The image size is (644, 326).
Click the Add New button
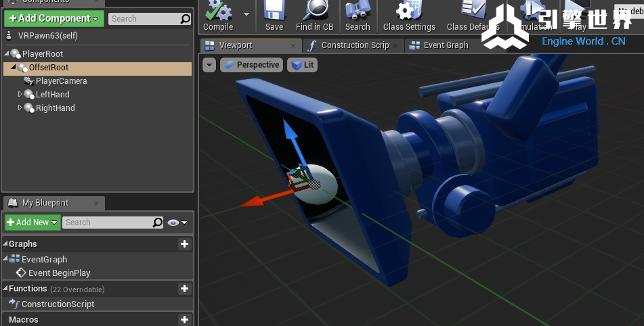click(x=33, y=223)
